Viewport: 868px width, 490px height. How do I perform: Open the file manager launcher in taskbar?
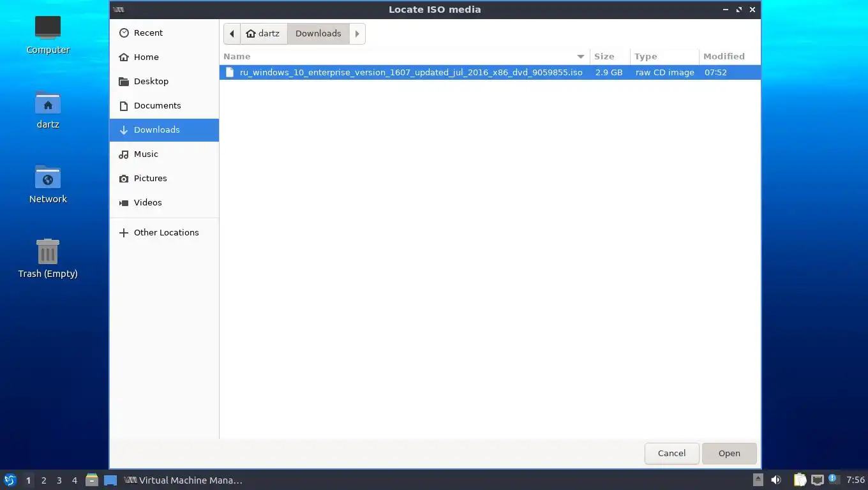pyautogui.click(x=92, y=480)
